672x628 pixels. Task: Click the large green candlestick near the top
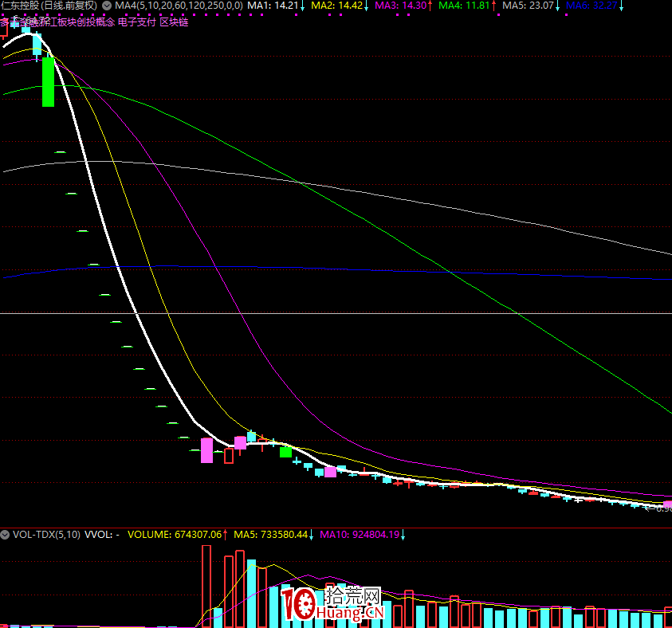49,82
